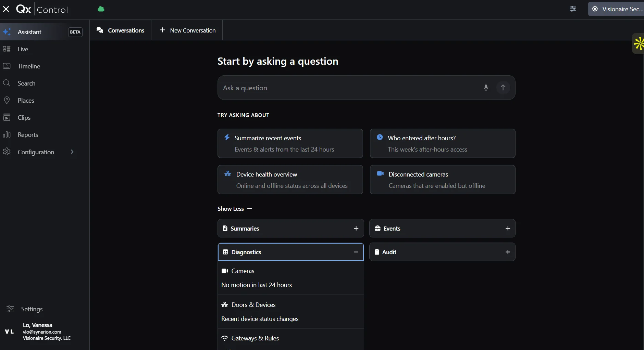The height and width of the screenshot is (350, 644).
Task: Click the BETA badge next to Assistant
Action: pyautogui.click(x=75, y=32)
